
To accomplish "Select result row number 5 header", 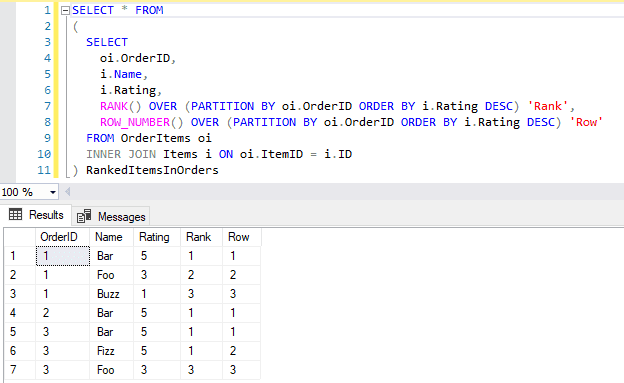I will click(x=20, y=332).
